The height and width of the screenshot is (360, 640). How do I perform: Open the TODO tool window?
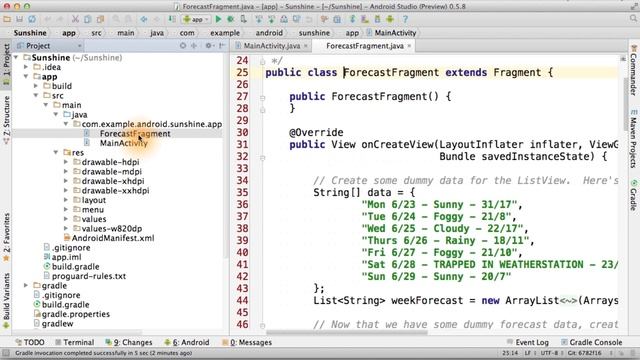click(30, 342)
